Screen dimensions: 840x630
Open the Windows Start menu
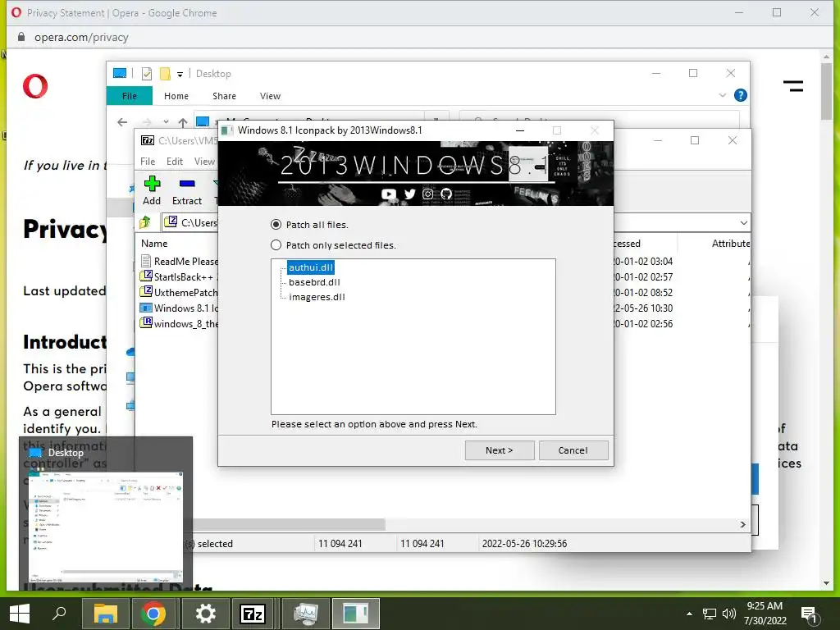[20, 614]
